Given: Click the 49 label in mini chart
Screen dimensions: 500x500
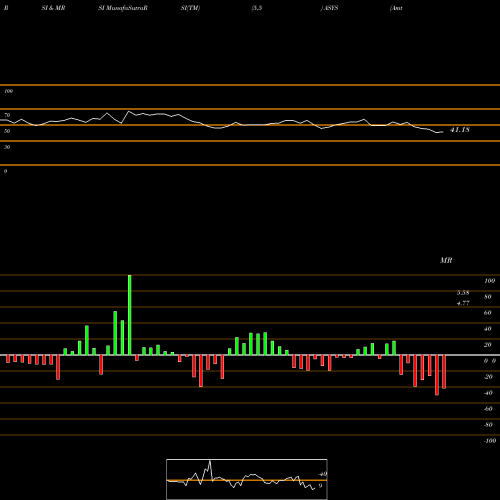Looking at the screenshot, I should [323, 474].
